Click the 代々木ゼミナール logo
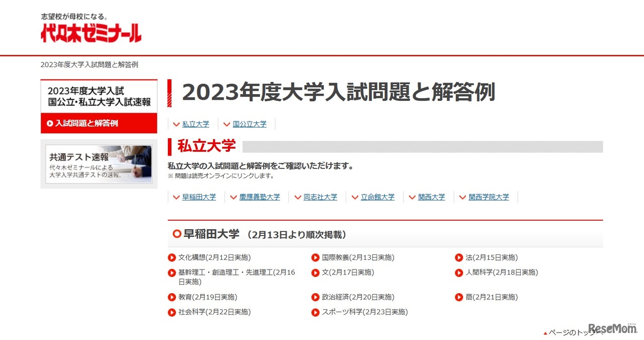 pos(91,30)
